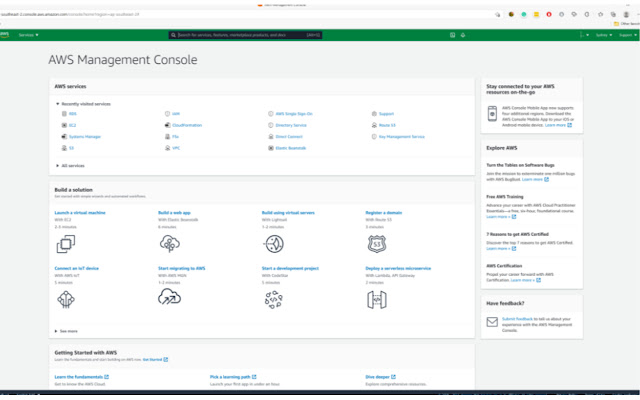Click Dive deeper link
The height and width of the screenshot is (400, 640).
(380, 377)
